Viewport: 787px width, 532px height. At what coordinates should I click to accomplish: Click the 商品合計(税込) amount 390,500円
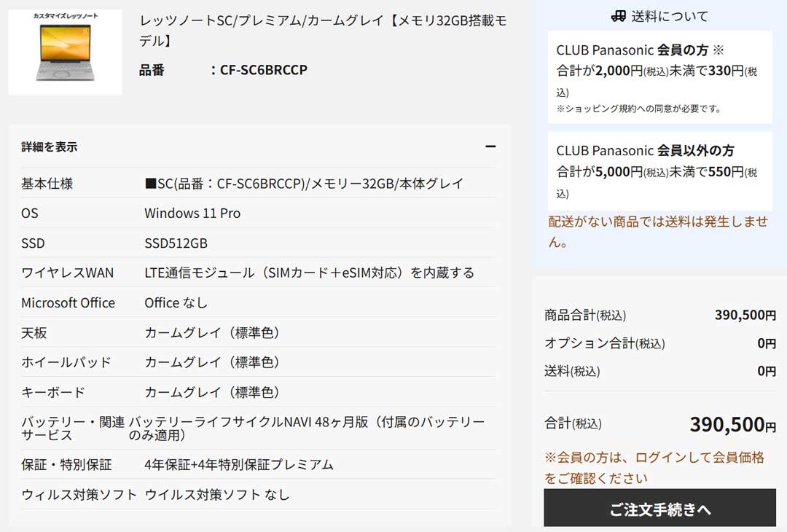(745, 315)
